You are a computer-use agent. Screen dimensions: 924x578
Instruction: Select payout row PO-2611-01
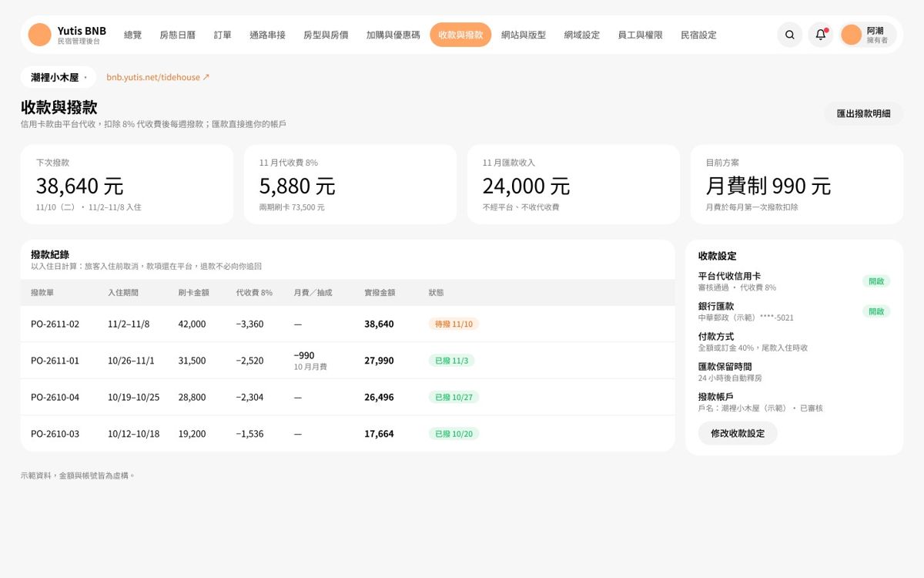tap(348, 360)
